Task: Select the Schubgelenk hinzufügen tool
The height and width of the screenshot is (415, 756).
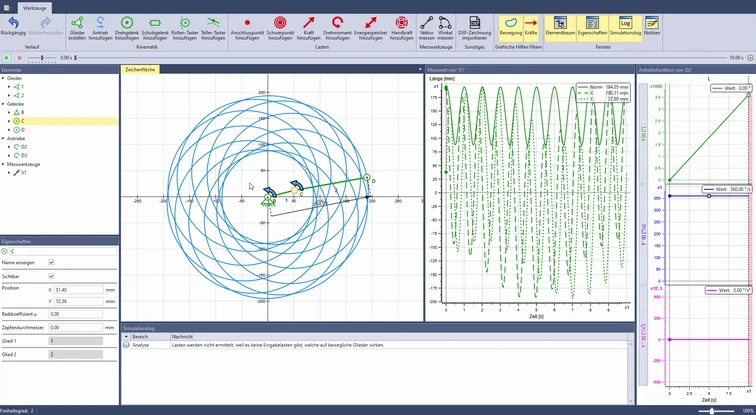Action: [155, 23]
